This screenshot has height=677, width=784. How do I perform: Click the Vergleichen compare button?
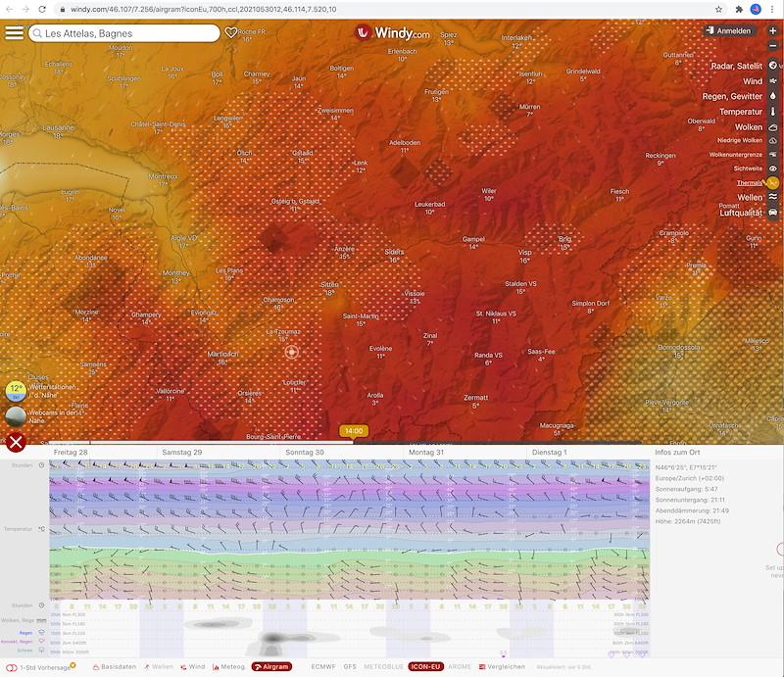coord(502,667)
